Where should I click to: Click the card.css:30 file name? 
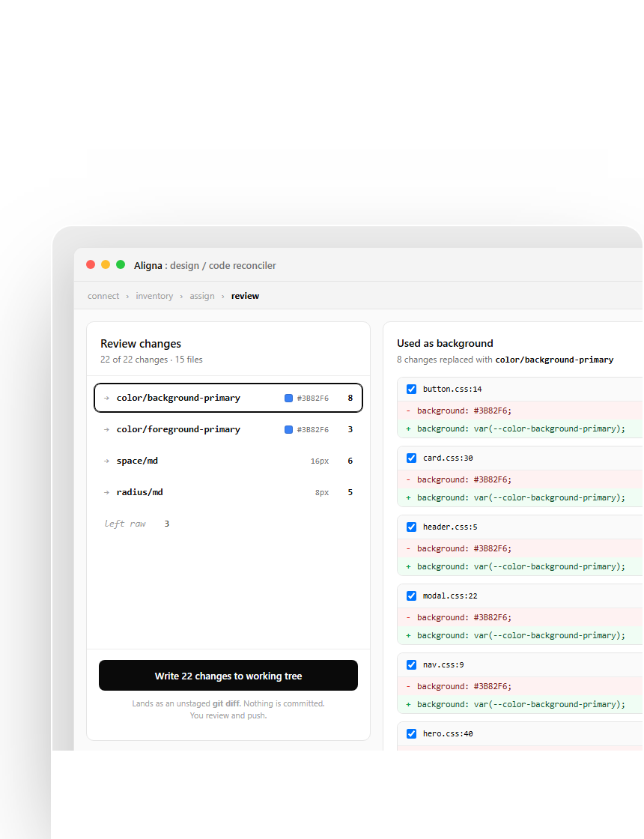point(448,458)
